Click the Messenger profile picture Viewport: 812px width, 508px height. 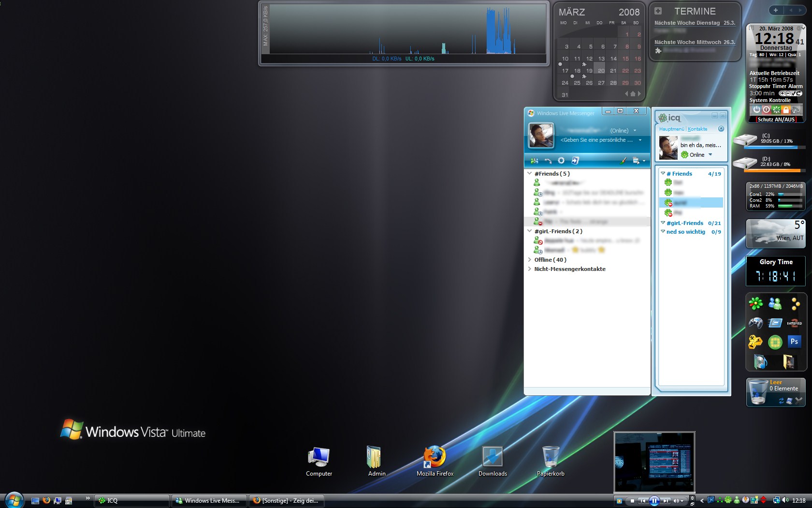(x=541, y=135)
